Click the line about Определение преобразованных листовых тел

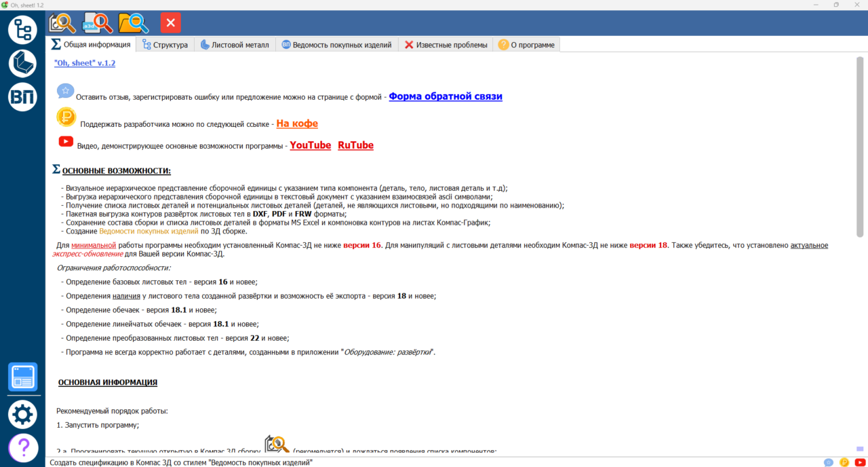[x=175, y=338]
